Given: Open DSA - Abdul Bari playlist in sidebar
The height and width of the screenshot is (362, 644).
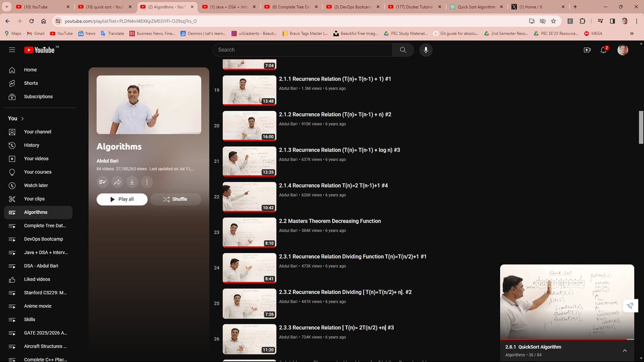Looking at the screenshot, I should [38, 266].
